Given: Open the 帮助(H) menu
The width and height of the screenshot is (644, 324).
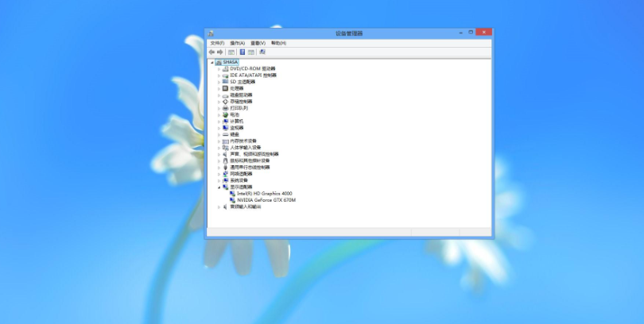Looking at the screenshot, I should 278,43.
